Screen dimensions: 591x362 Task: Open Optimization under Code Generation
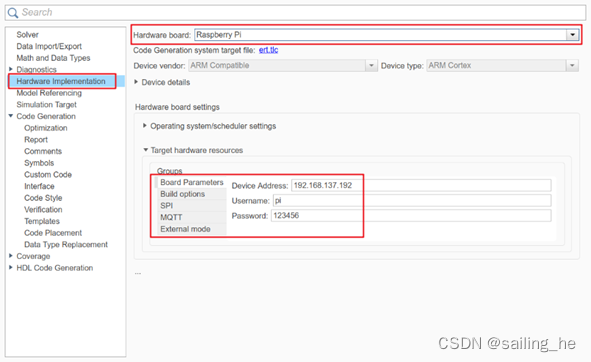click(46, 128)
